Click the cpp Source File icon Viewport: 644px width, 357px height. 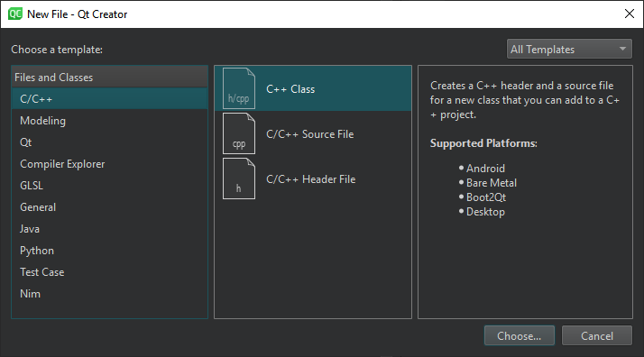coord(239,133)
